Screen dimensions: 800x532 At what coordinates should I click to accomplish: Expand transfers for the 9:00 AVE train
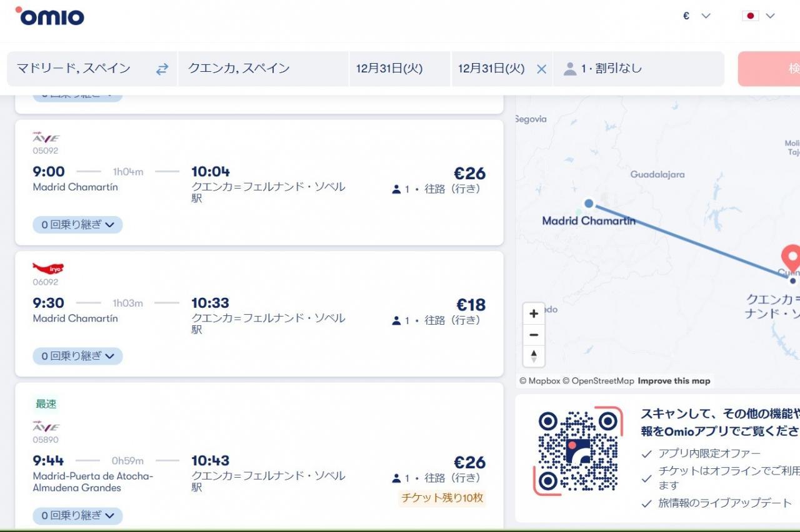pos(77,225)
